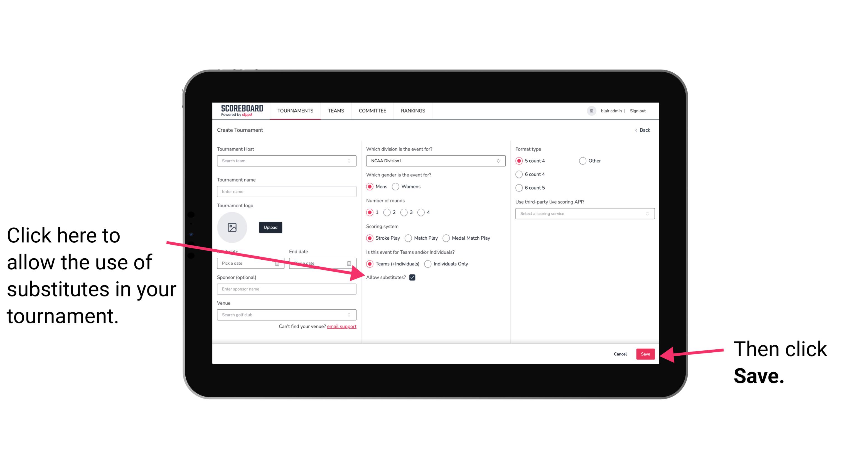Click the Back navigation arrow icon

(x=636, y=130)
